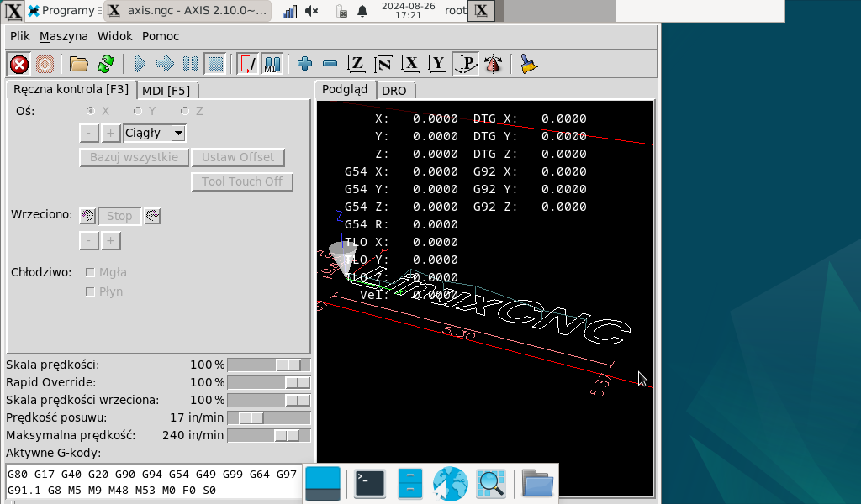The height and width of the screenshot is (504, 861).
Task: Open the Widok menu
Action: [114, 36]
